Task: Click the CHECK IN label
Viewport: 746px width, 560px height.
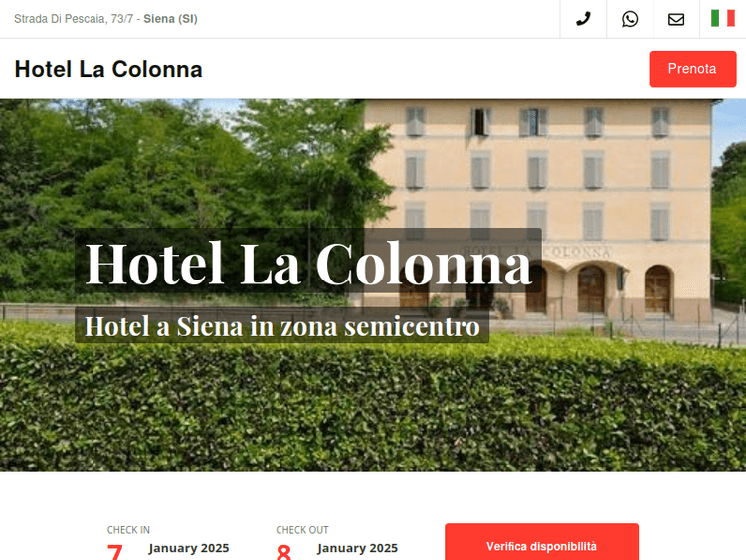Action: point(128,530)
